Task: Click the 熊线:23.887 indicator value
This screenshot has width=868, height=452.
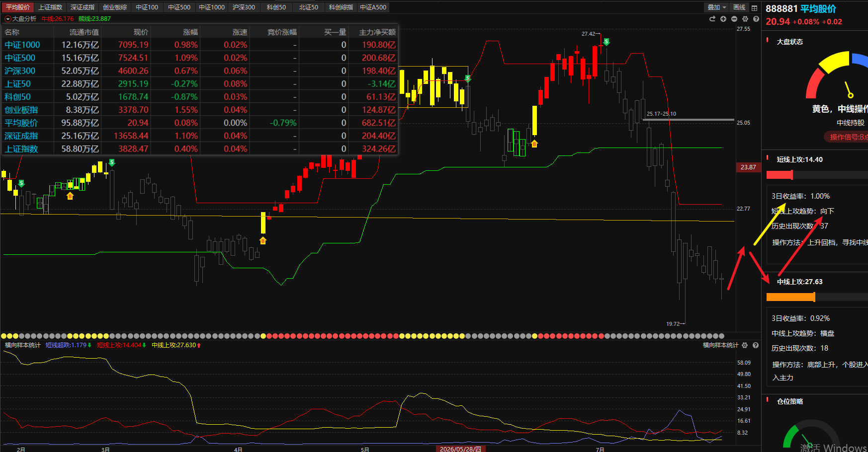Action: (94, 19)
